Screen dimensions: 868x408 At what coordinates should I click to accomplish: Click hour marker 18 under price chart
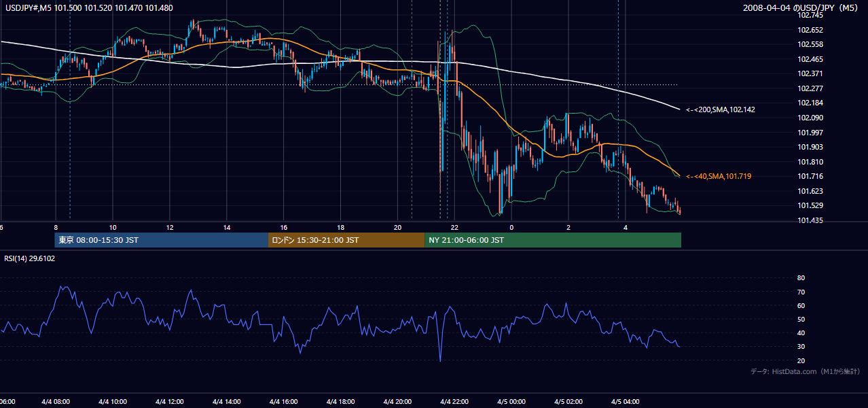(x=341, y=228)
